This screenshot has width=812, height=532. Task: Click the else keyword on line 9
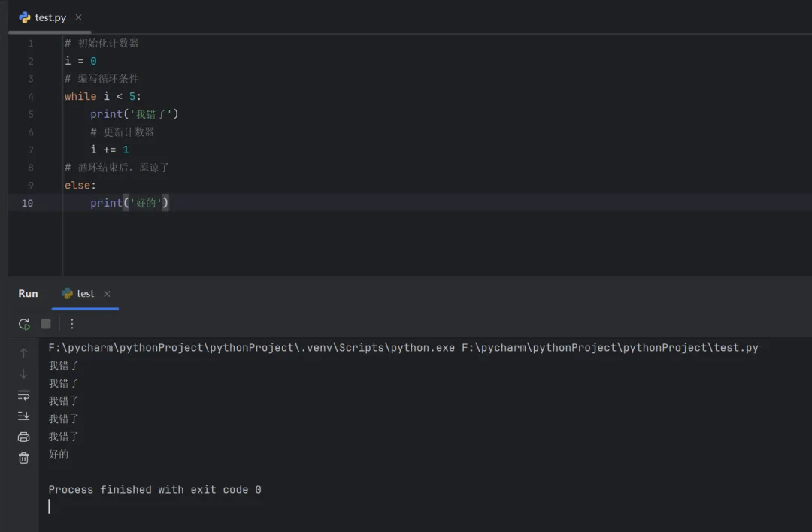[x=78, y=186]
